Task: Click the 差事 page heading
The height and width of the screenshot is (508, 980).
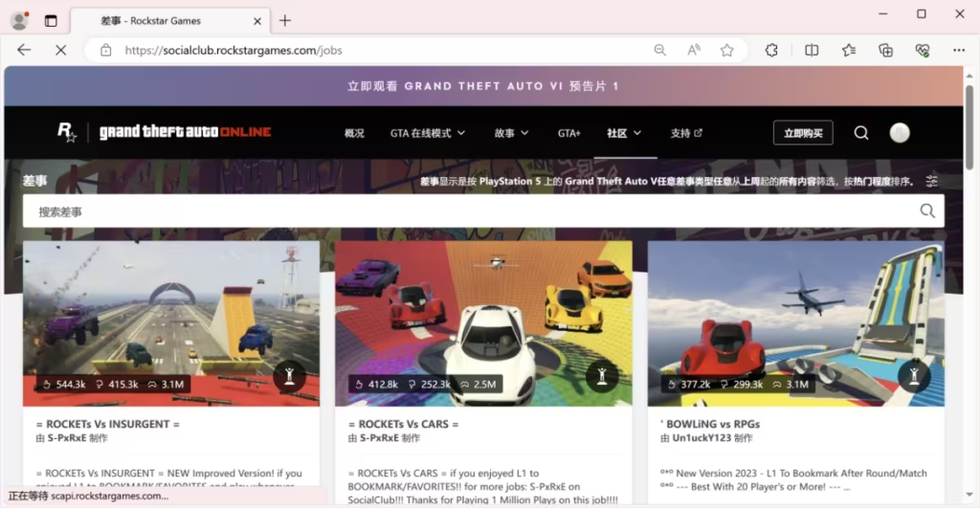Action: [x=35, y=181]
